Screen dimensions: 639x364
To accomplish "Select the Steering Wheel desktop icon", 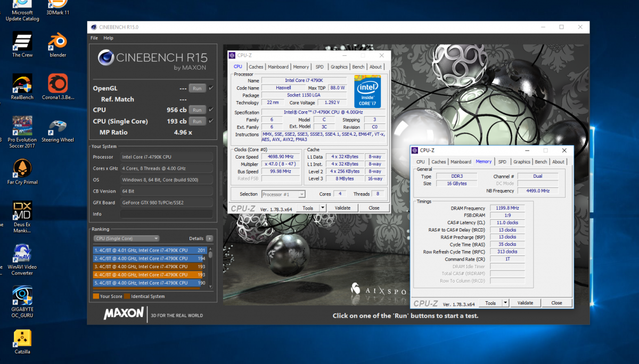I will coord(58,131).
